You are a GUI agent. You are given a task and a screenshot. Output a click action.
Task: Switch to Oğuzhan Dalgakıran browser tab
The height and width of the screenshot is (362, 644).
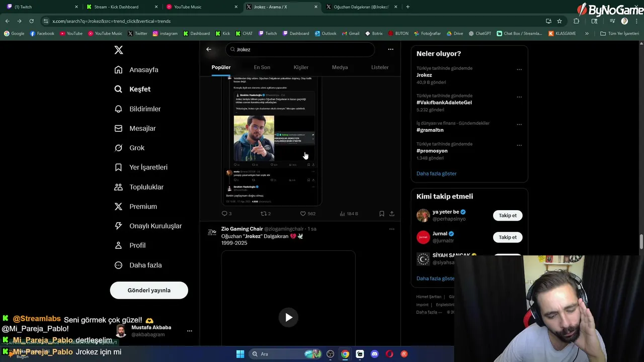361,7
